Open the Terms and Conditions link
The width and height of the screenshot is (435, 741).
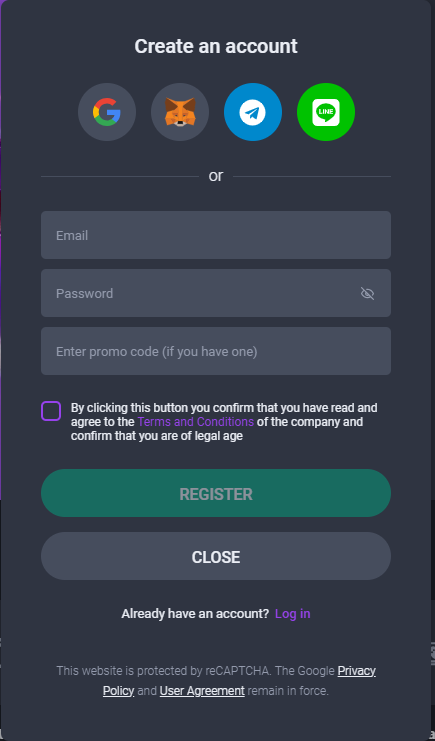[x=196, y=422]
